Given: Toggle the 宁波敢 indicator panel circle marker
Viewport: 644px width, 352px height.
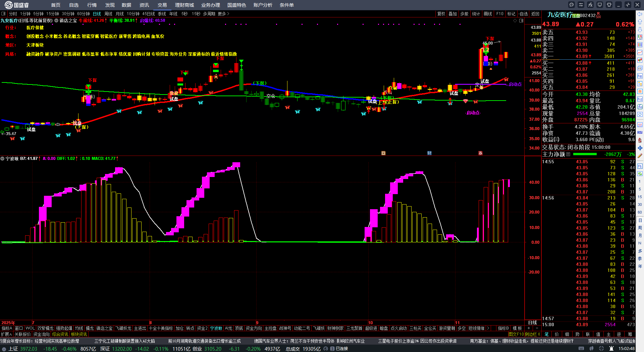Looking at the screenshot, I should (2, 159).
